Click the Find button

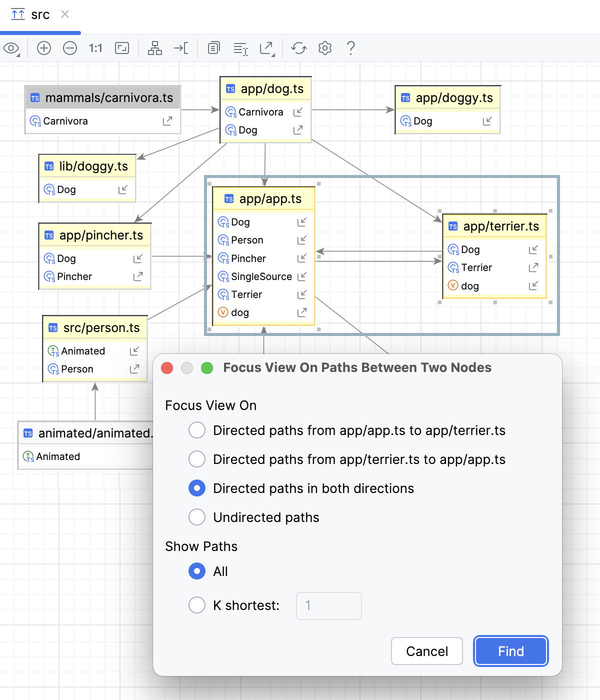click(x=511, y=651)
